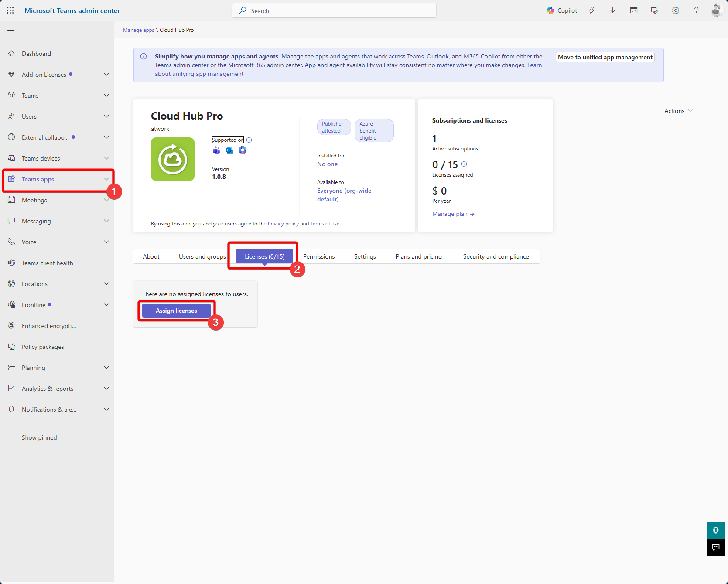
Task: Click the Teams sidebar icon
Action: (11, 96)
